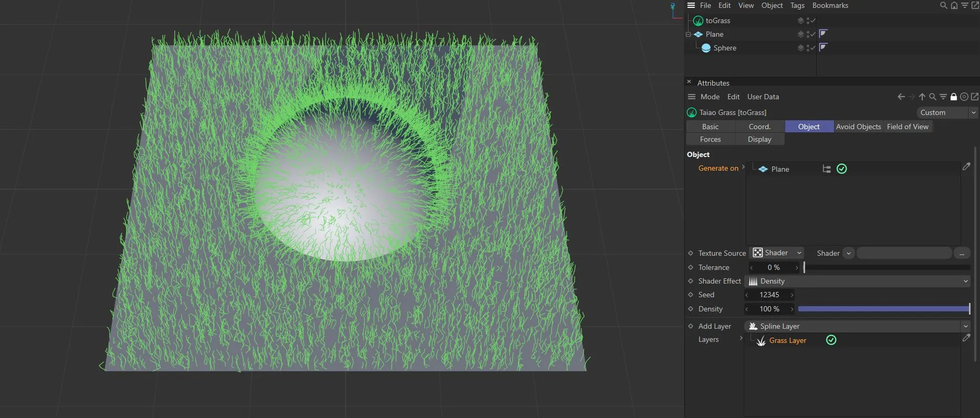980x418 pixels.
Task: Collapse the Plane hierarchy in Object Manager
Action: click(x=688, y=34)
